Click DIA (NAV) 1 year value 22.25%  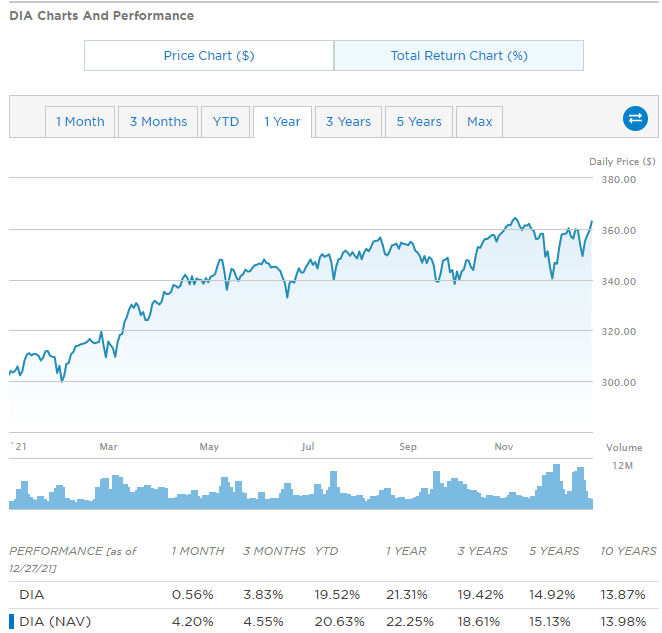click(410, 622)
